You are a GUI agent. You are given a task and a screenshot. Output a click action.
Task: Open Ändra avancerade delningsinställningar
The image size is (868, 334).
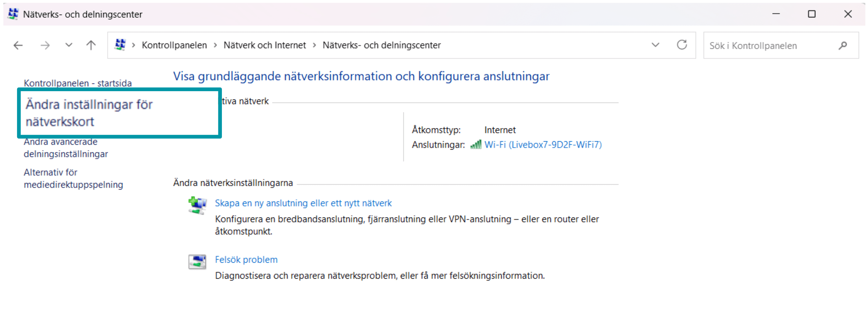point(65,148)
